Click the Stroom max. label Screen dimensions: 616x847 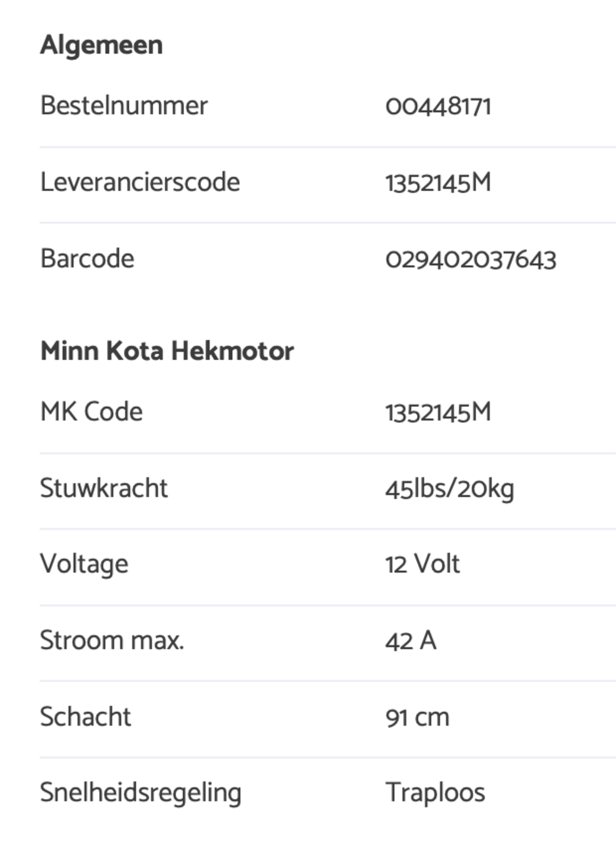point(112,640)
